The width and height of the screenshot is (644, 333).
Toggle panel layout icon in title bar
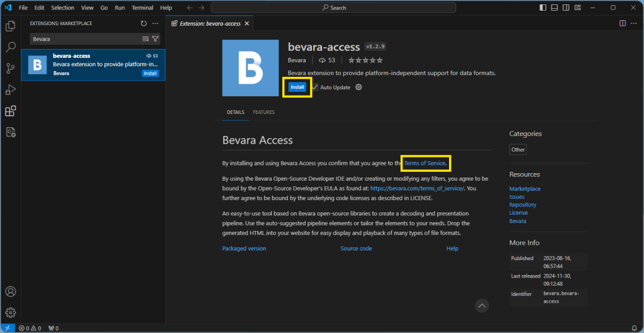click(555, 8)
